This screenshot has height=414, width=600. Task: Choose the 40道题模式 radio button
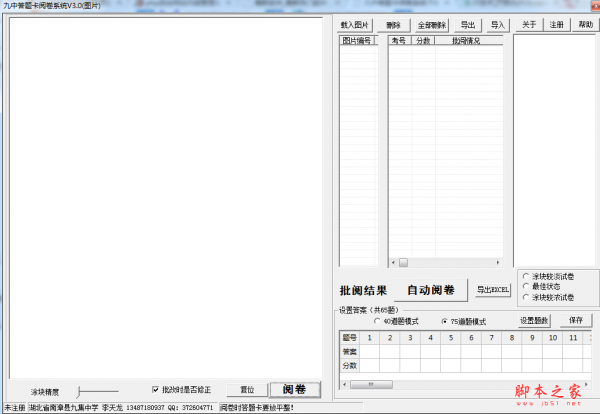coord(377,321)
